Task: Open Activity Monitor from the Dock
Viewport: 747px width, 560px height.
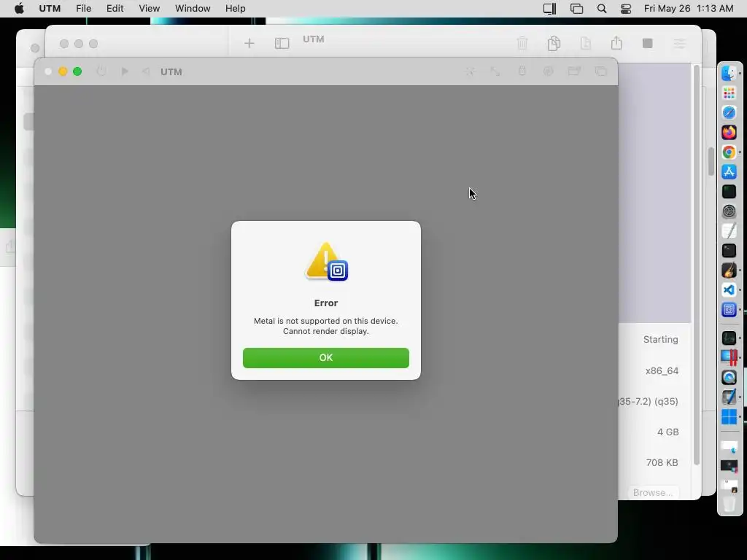Action: click(729, 338)
